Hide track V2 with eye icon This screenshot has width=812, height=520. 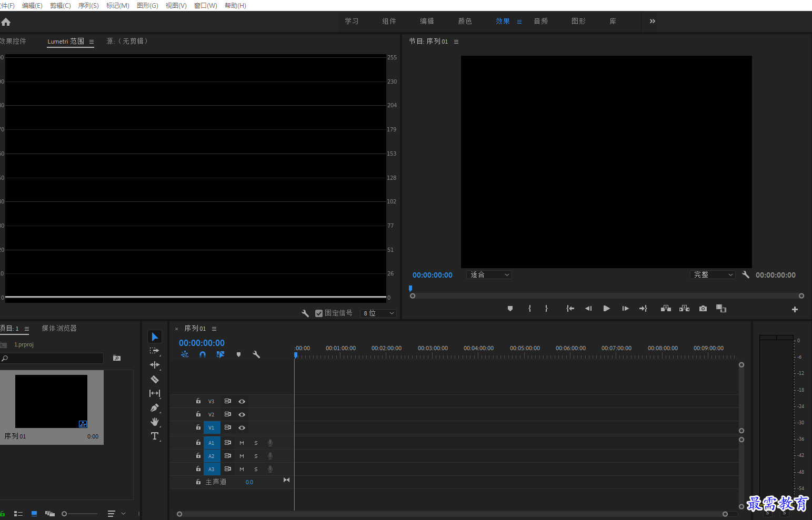click(242, 414)
